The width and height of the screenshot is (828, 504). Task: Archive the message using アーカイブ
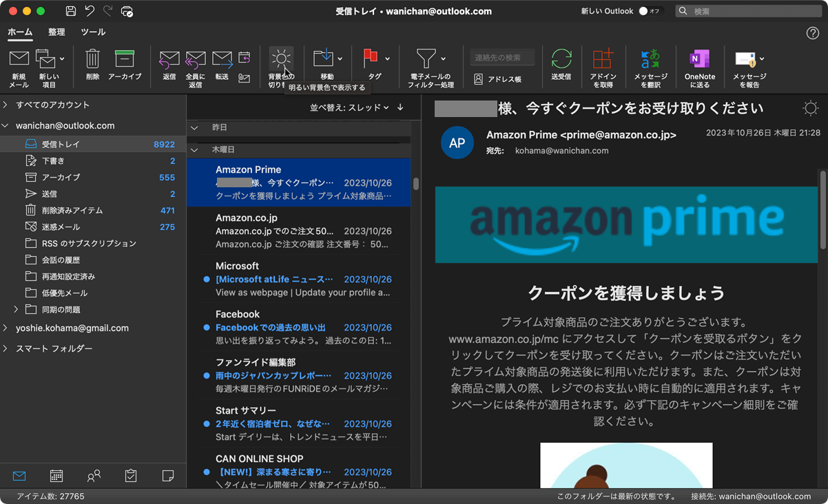click(x=125, y=65)
